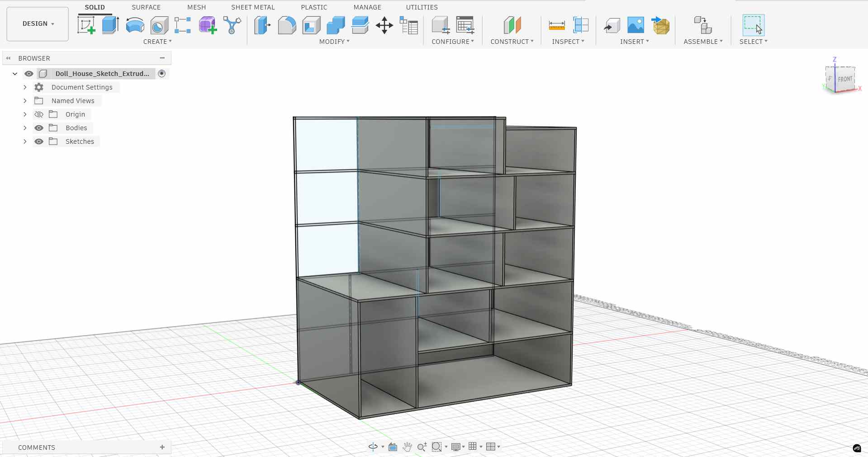
Task: Open the DESIGN workspace dropdown
Action: click(x=37, y=24)
